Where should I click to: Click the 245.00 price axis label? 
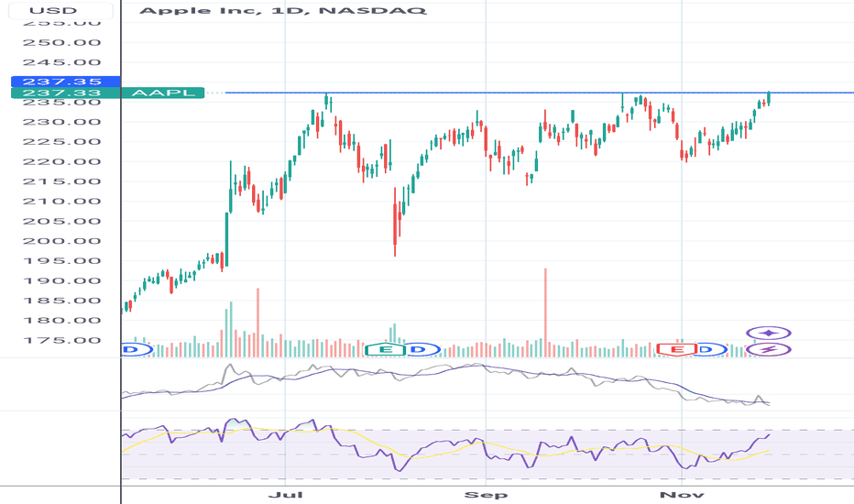[x=61, y=62]
